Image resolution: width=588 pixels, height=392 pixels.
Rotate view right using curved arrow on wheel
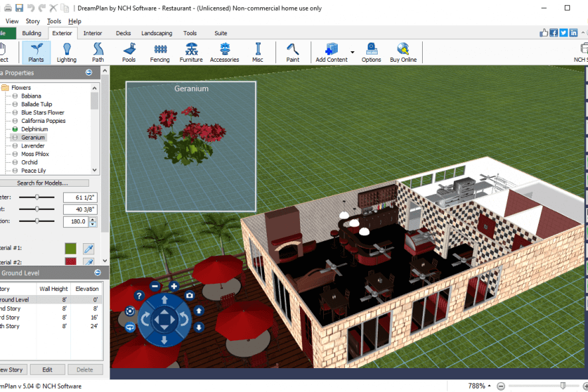184,320
